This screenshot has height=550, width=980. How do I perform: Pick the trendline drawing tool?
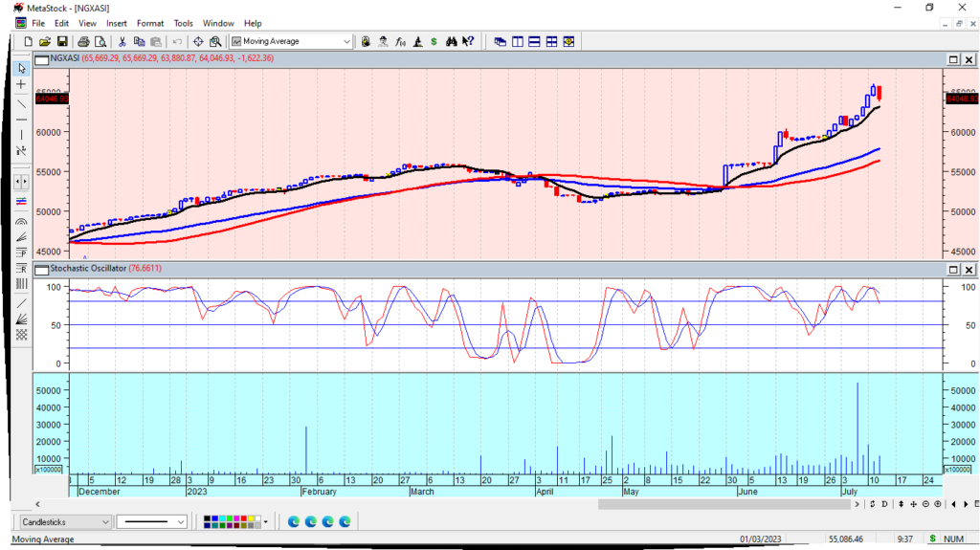point(21,102)
